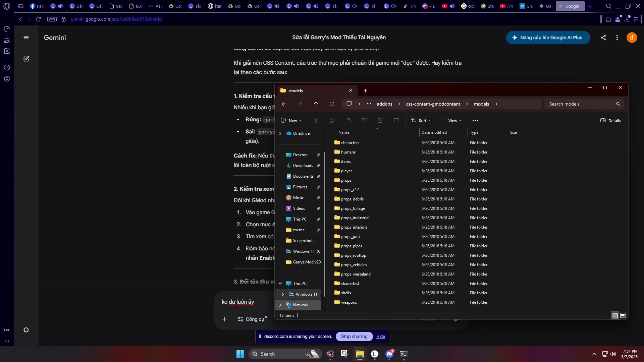Screen dimensions: 644x362
Task: Start a new Gemini chat with pencil icon
Action: pyautogui.click(x=26, y=59)
